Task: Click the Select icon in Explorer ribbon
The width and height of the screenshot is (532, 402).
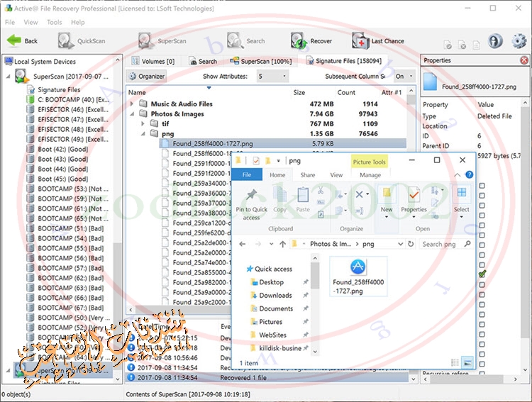Action: (x=462, y=192)
